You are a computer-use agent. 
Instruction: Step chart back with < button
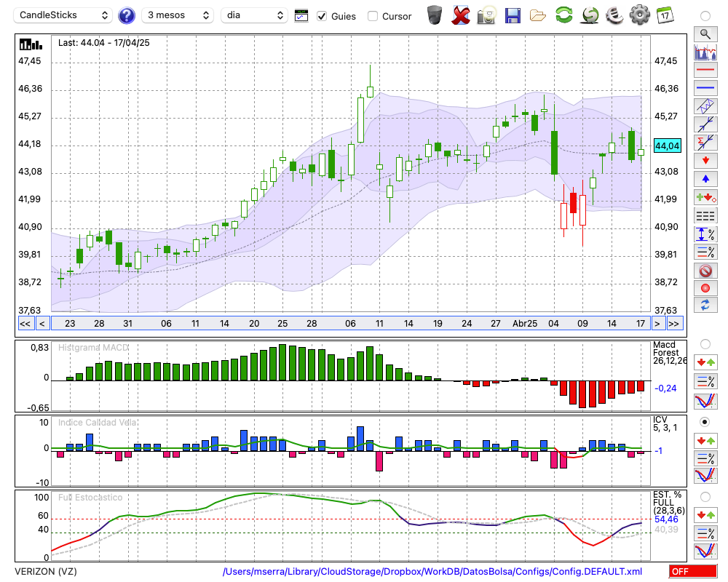[41, 324]
